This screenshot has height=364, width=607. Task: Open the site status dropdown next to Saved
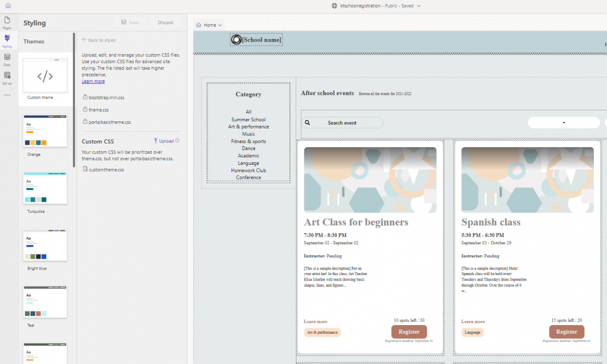tap(418, 6)
